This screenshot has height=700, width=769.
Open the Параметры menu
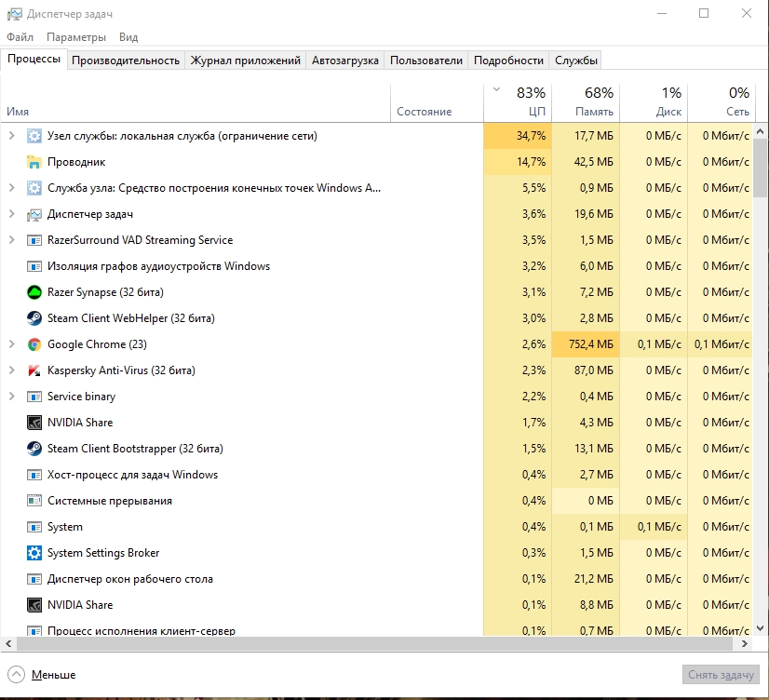tap(76, 37)
